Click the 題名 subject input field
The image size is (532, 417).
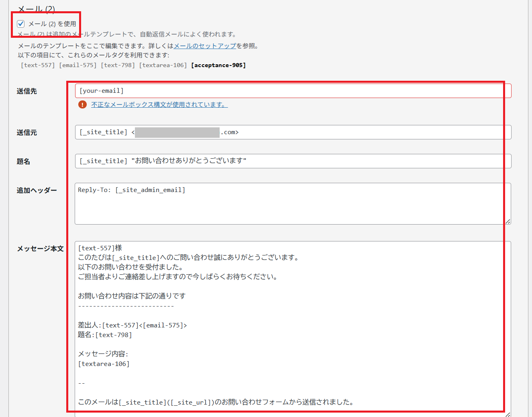click(x=361, y=161)
